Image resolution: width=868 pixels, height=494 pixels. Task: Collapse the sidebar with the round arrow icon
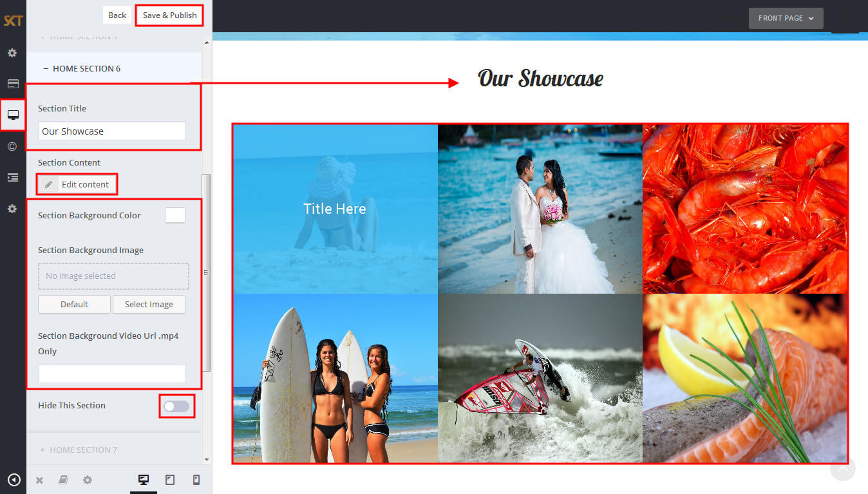[x=14, y=480]
